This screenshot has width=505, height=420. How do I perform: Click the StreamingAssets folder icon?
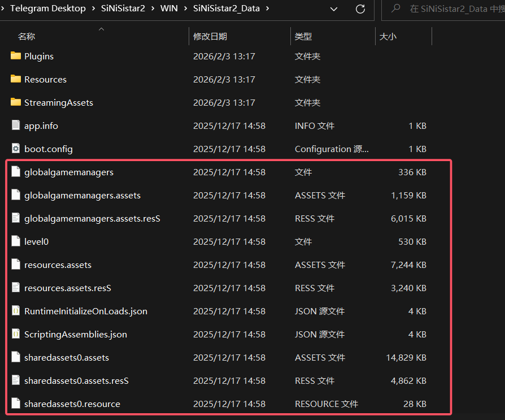click(x=16, y=102)
